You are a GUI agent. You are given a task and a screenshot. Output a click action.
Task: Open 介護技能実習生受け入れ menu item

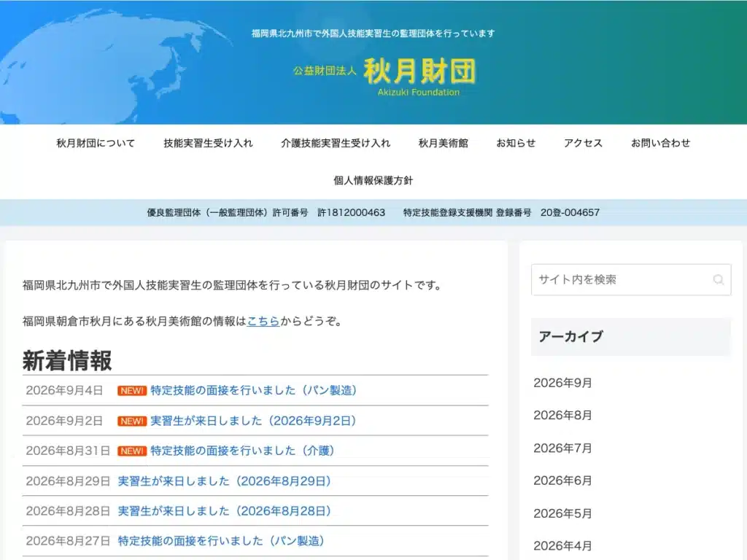(336, 143)
